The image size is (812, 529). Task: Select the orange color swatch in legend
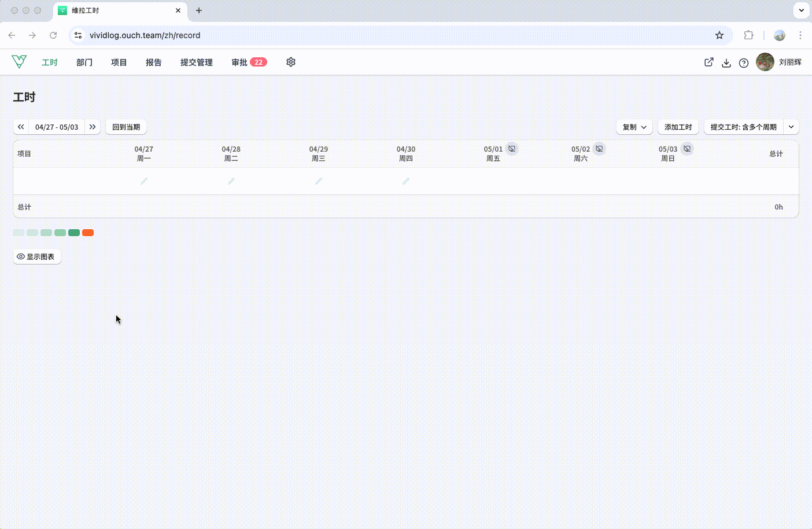pyautogui.click(x=88, y=233)
